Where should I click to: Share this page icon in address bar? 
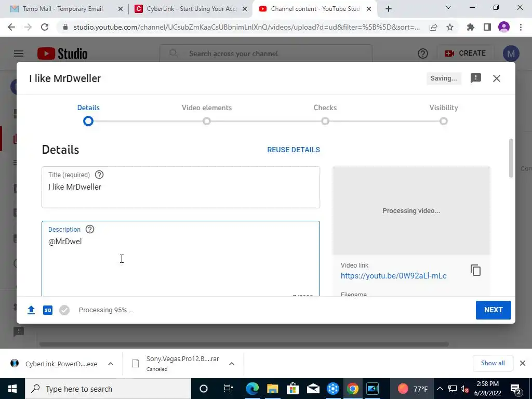pyautogui.click(x=433, y=28)
